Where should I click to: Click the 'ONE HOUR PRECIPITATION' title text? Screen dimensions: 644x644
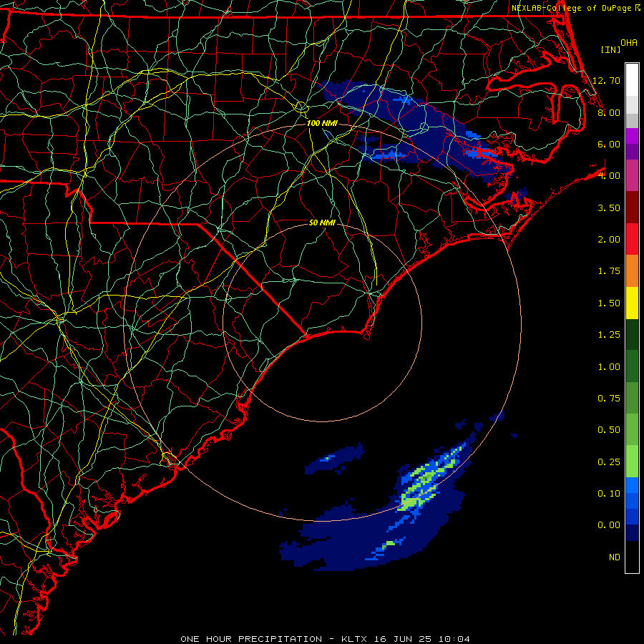pos(251,639)
